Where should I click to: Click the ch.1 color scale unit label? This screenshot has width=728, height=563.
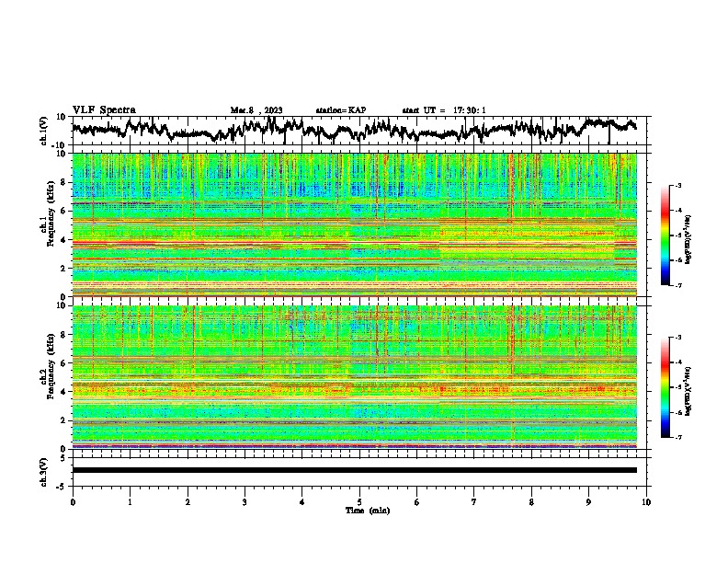688,239
